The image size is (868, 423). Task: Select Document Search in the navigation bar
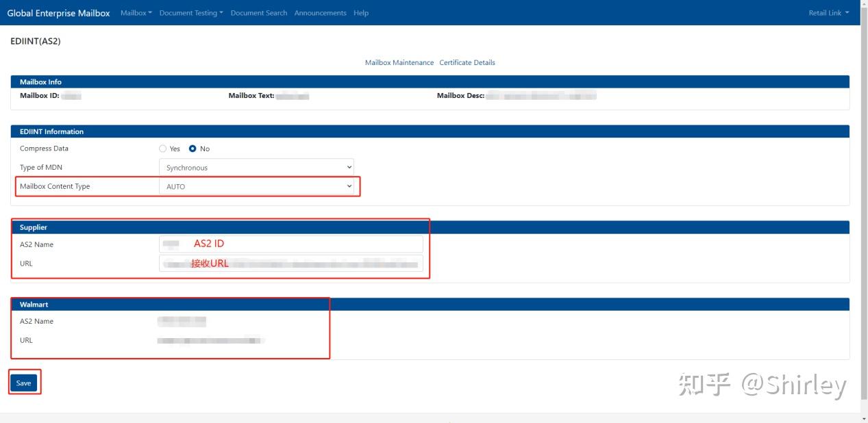point(258,12)
